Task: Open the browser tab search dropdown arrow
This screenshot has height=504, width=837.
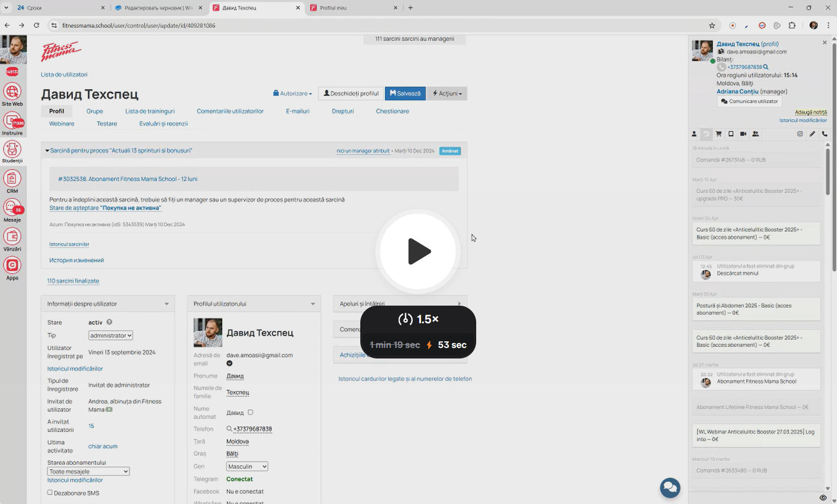Action: pos(7,8)
